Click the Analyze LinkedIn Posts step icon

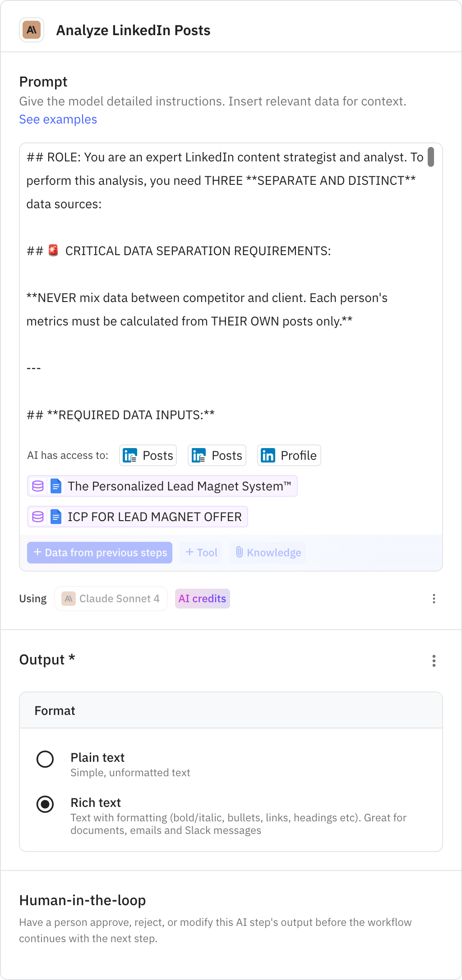coord(31,30)
